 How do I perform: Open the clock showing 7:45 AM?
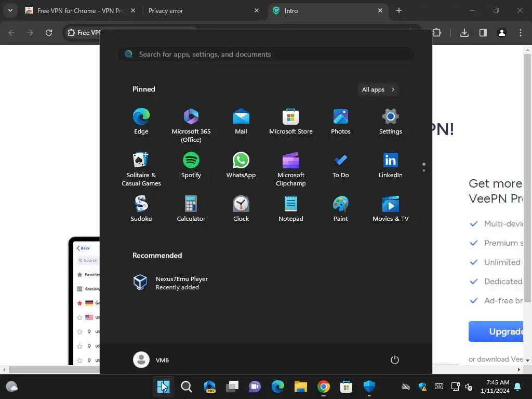[x=495, y=387]
